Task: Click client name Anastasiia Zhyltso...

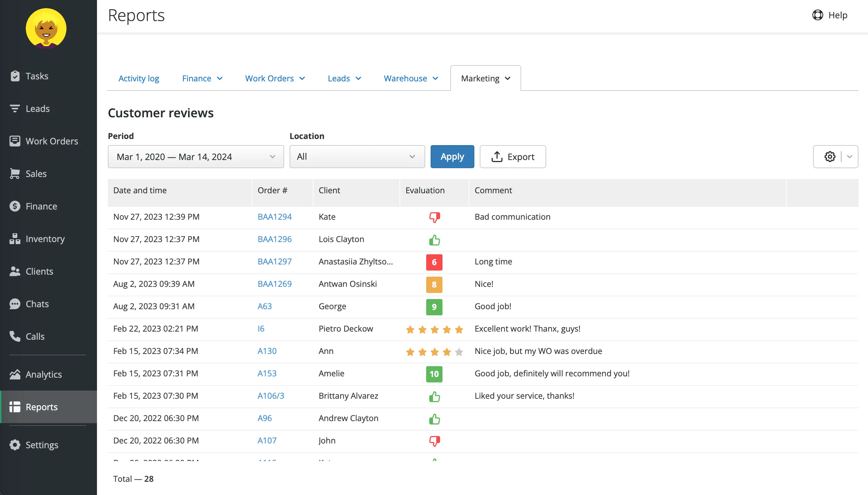Action: [x=356, y=261]
